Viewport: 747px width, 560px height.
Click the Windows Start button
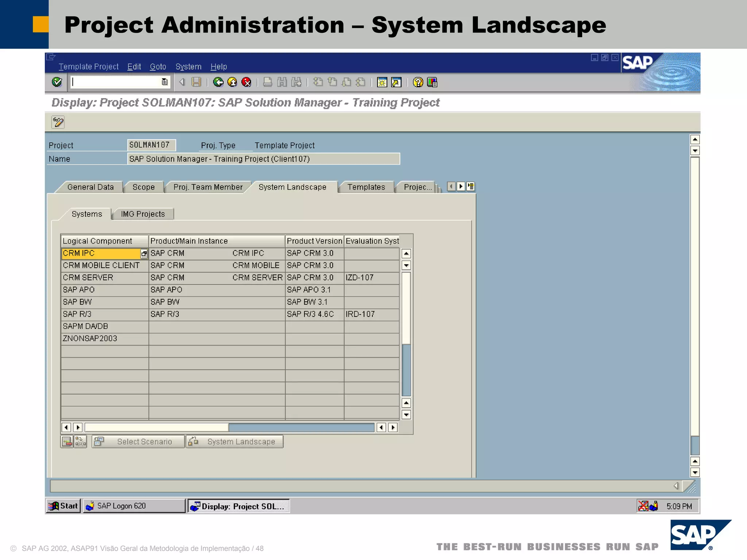coord(63,506)
